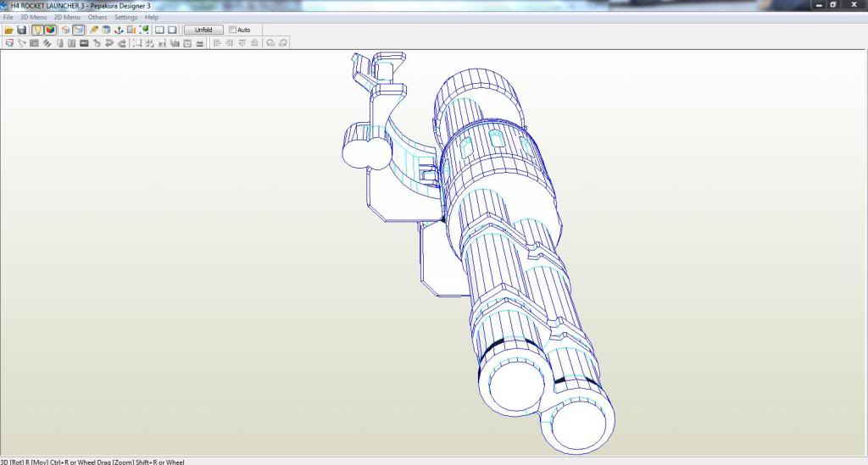Screen dimensions: 868x465
Task: Click the first window layout icon
Action: (x=159, y=30)
